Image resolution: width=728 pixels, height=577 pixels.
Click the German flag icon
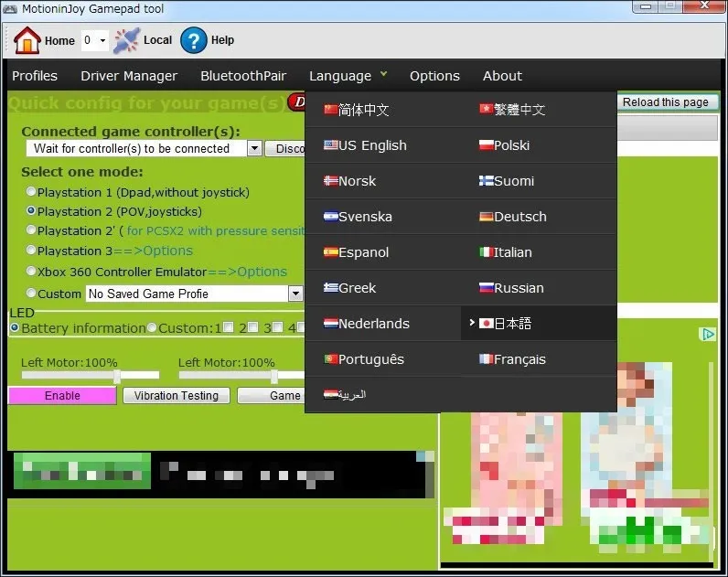click(486, 217)
